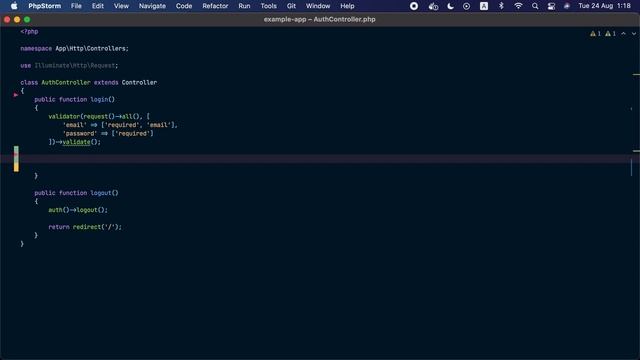This screenshot has height=360, width=640.
Task: Open the Navigate menu
Action: [x=152, y=6]
